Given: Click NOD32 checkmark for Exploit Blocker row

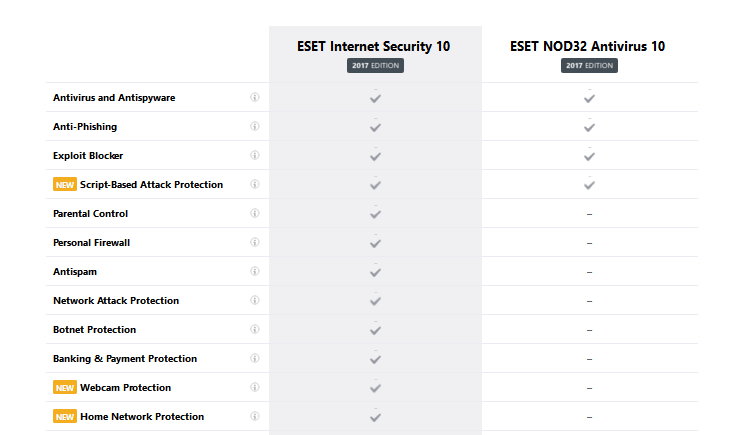Looking at the screenshot, I should (x=589, y=155).
